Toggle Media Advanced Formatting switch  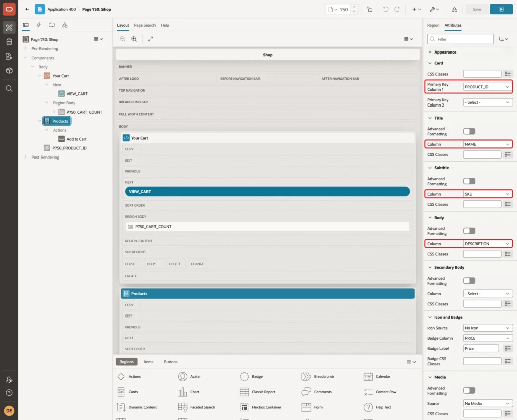coord(469,390)
